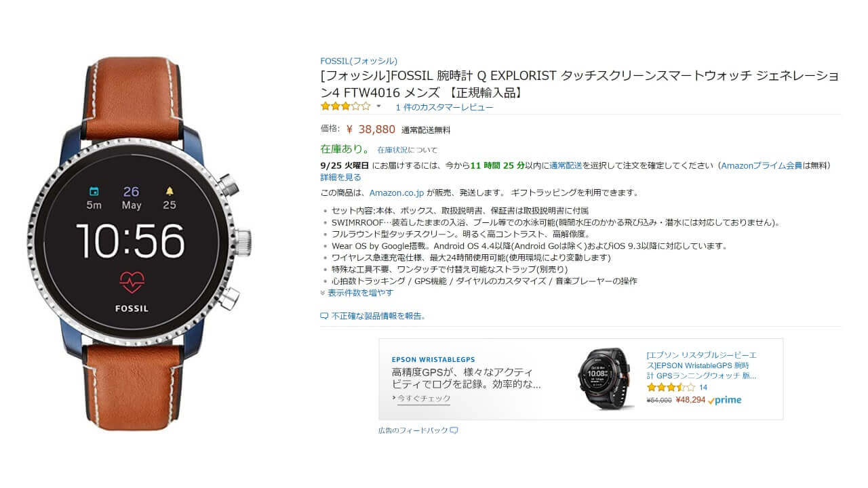Open the EPSON WristableGPS product title link
Screen dimensions: 868x488
click(x=702, y=365)
